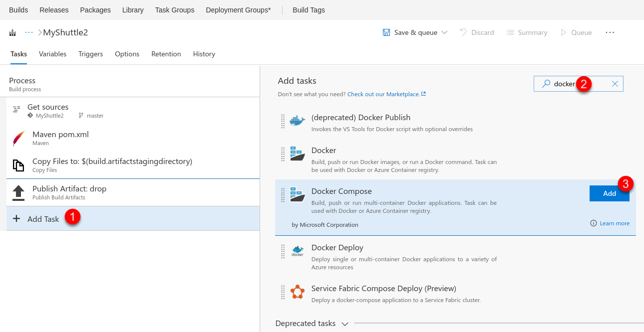This screenshot has width=644, height=332.
Task: Click the Save & queue floppy disk icon
Action: pyautogui.click(x=386, y=32)
